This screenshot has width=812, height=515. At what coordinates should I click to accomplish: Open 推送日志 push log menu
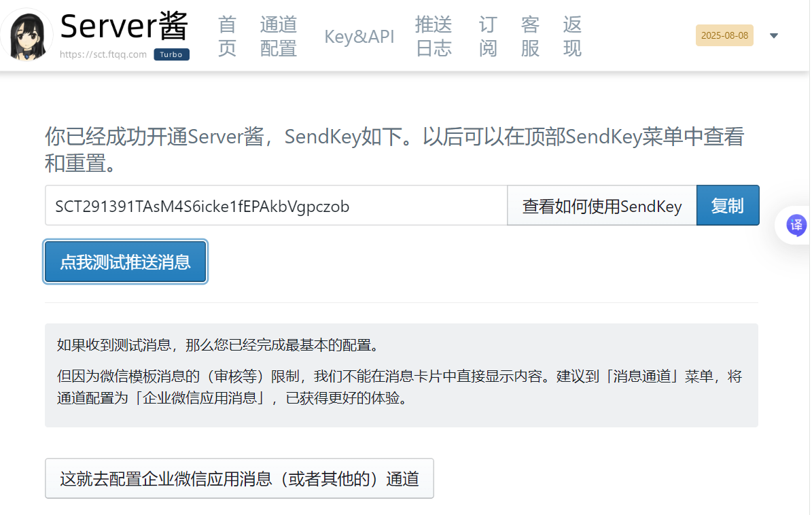[434, 36]
